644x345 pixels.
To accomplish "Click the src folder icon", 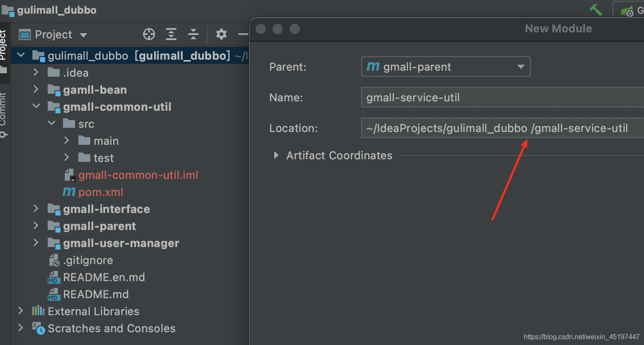I will [x=69, y=124].
